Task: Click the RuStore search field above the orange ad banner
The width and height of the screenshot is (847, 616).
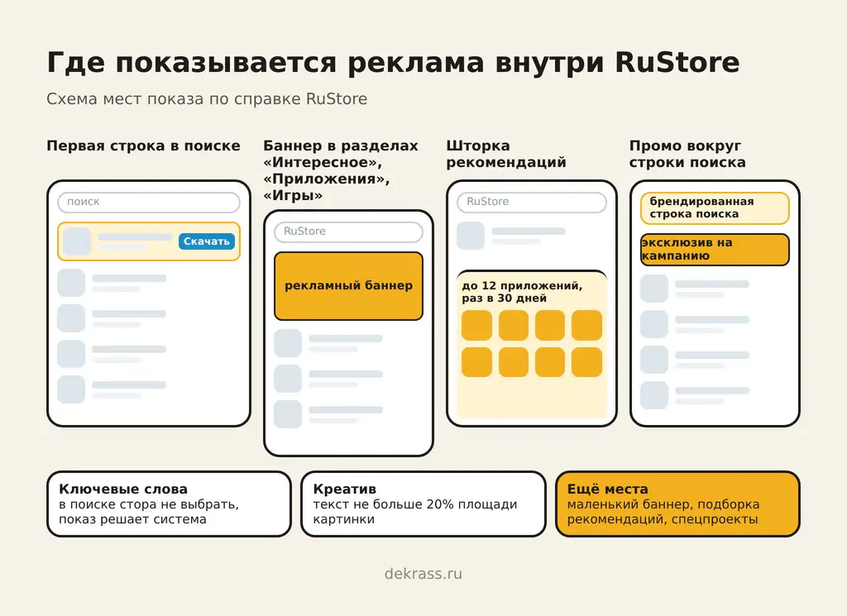Action: pos(348,232)
